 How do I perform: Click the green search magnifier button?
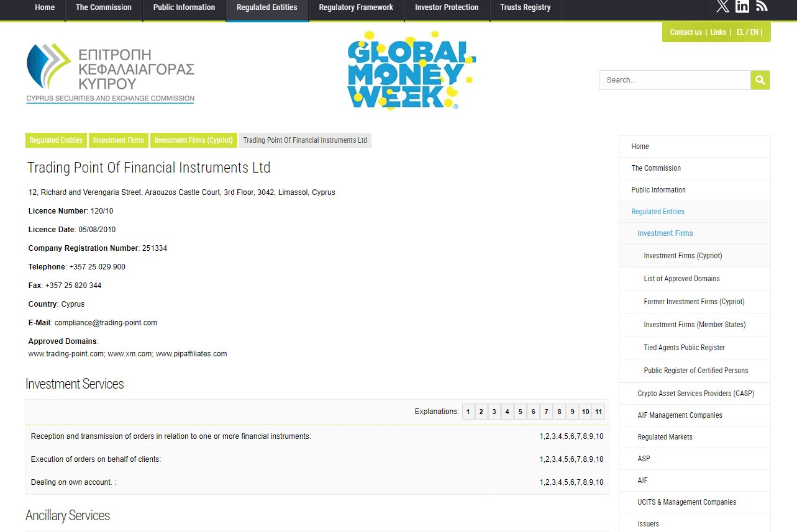[760, 80]
